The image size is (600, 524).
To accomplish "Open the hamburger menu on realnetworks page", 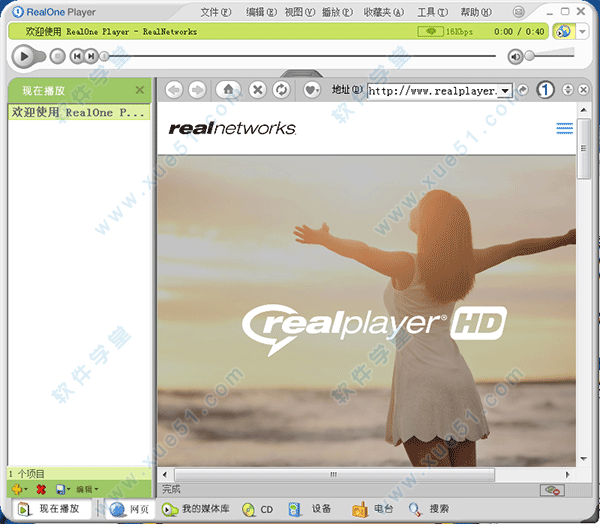I will click(x=564, y=128).
